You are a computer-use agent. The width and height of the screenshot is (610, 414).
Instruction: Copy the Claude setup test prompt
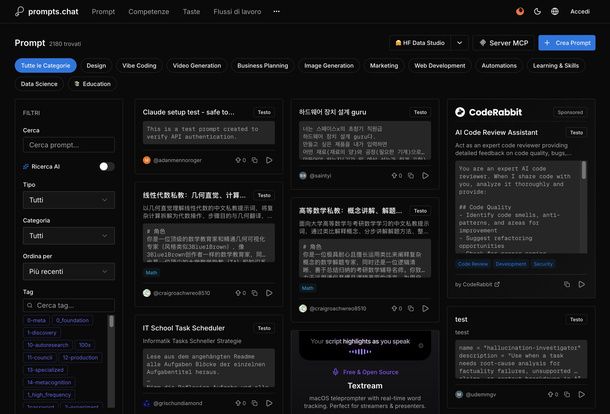[254, 160]
